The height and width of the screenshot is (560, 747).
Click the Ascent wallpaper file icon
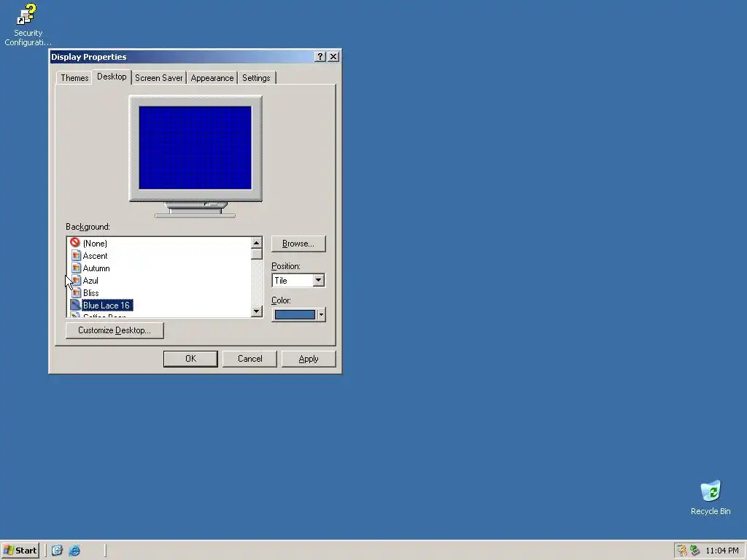point(76,255)
